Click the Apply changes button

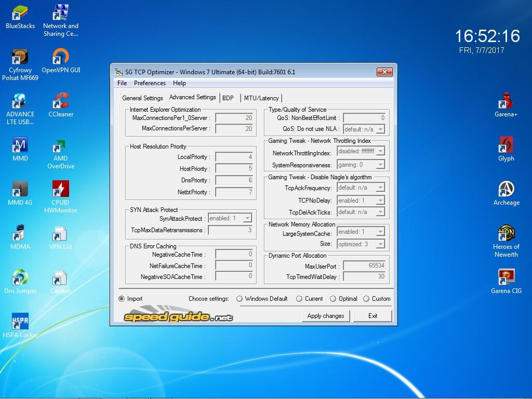pyautogui.click(x=326, y=315)
